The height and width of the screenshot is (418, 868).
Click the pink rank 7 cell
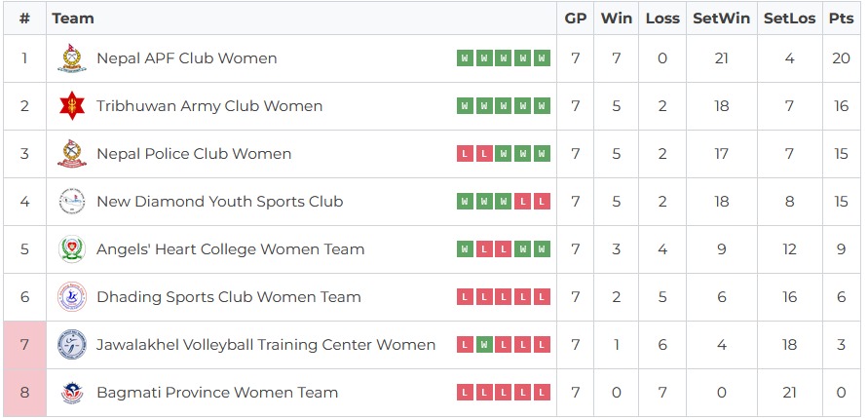pos(24,345)
